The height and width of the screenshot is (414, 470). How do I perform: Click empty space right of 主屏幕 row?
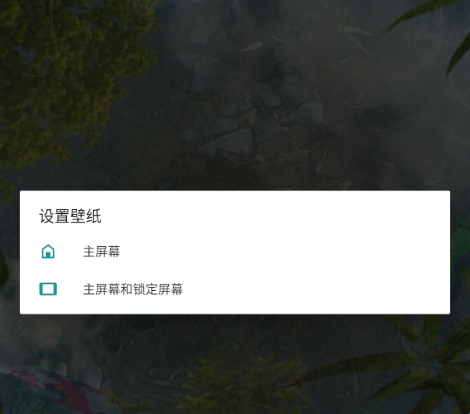(283, 252)
